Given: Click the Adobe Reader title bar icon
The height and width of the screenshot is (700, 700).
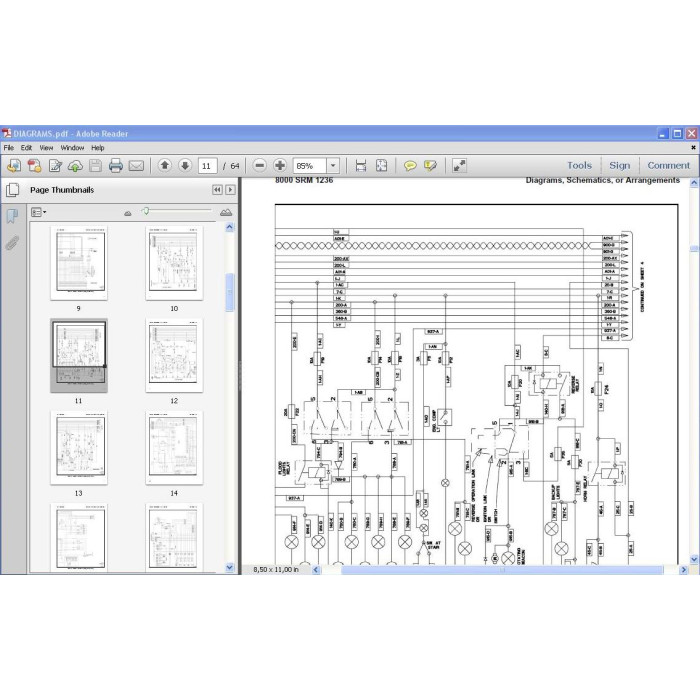Looking at the screenshot, I should 6,133.
